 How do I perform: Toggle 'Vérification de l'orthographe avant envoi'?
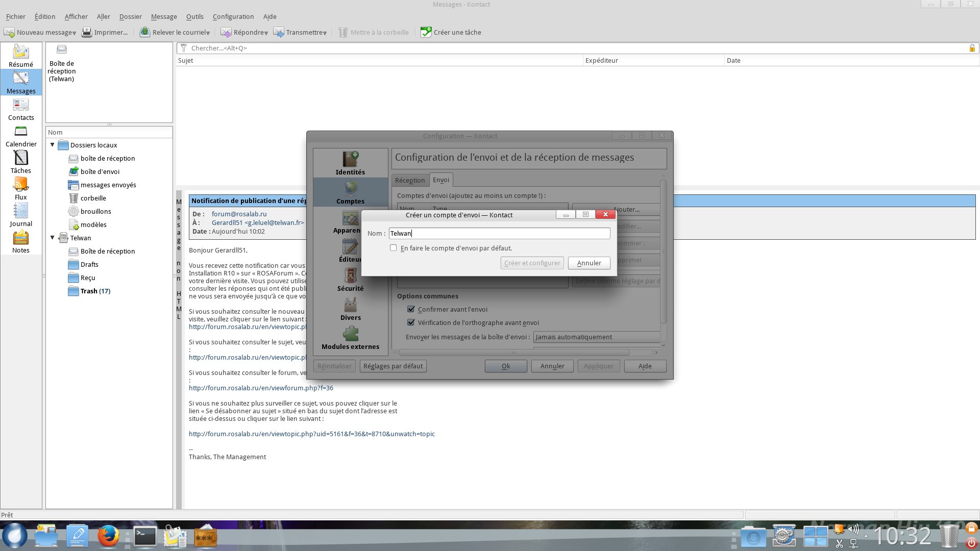pos(411,322)
